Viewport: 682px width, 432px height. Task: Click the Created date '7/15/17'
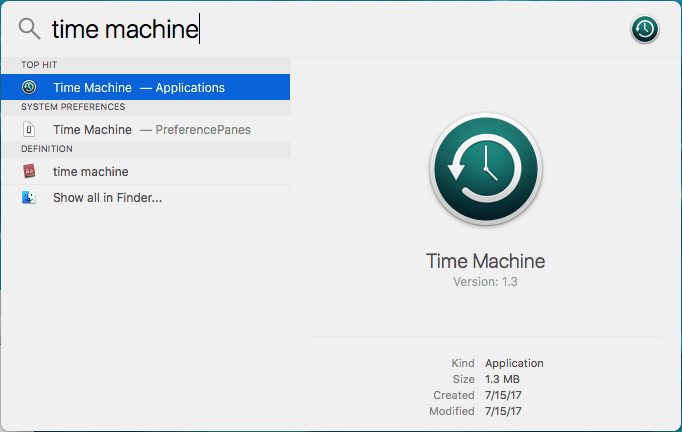[x=503, y=395]
